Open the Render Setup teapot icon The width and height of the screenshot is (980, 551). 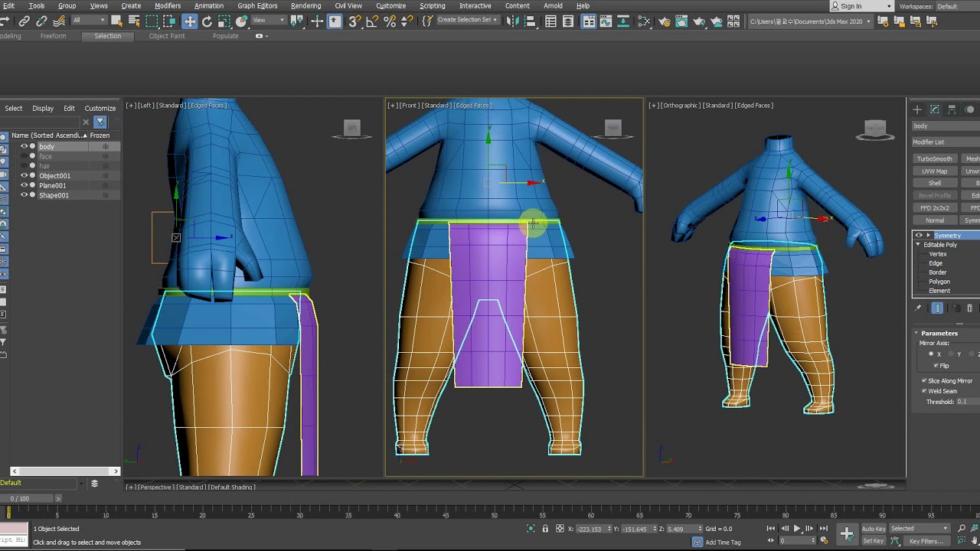(x=664, y=21)
